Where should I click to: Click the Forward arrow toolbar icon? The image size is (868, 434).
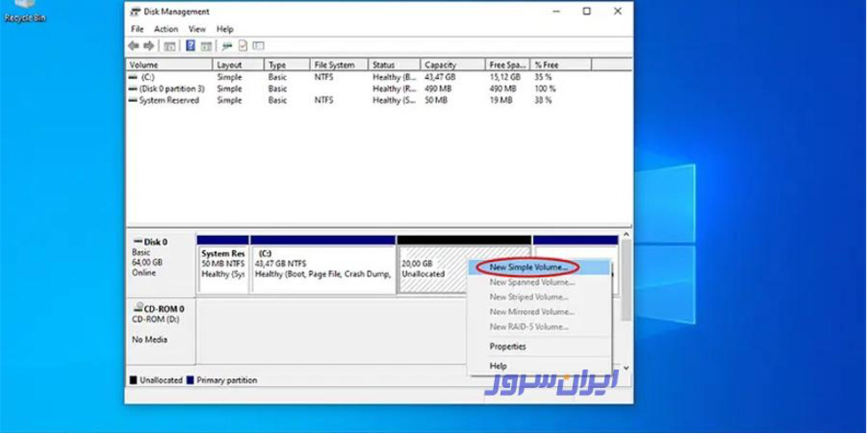[x=148, y=46]
